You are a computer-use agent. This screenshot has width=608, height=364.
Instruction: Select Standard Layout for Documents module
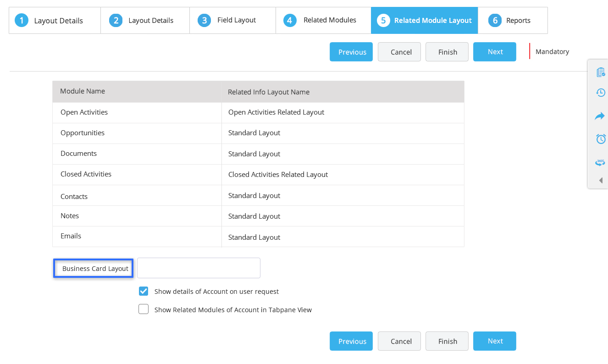pos(254,154)
